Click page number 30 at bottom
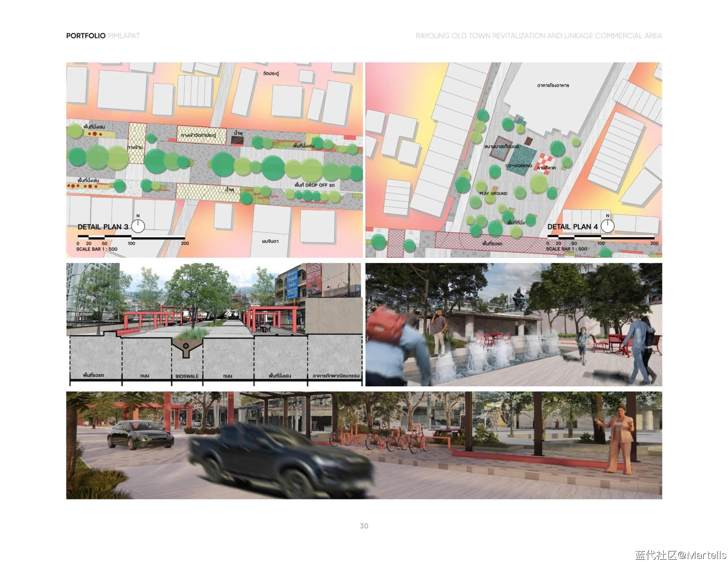728x562 pixels. (364, 526)
